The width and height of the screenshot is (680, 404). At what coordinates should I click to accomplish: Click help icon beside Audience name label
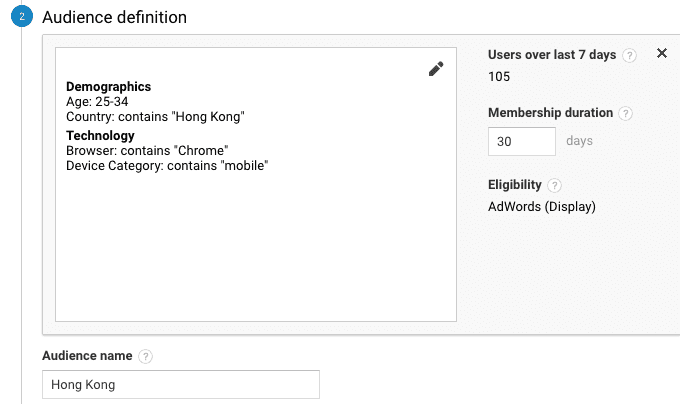click(146, 356)
